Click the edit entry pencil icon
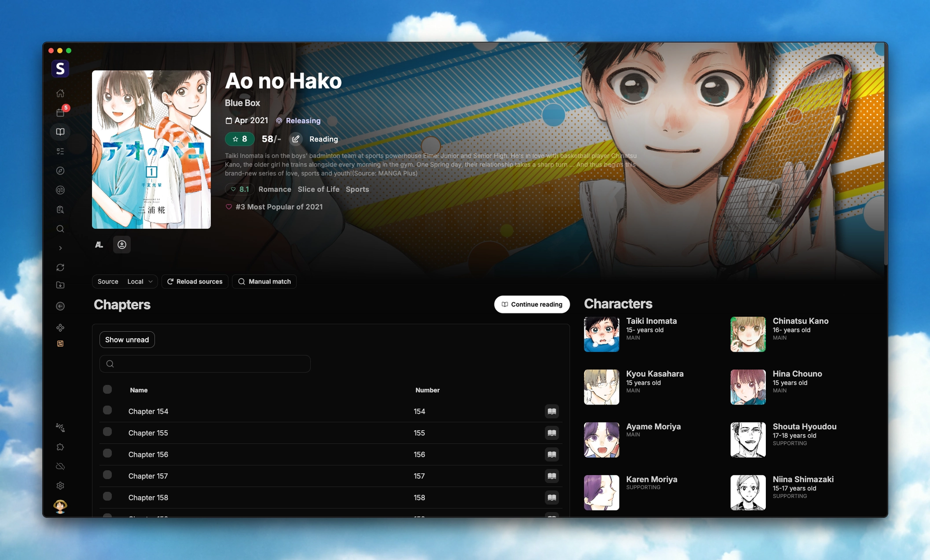 [x=295, y=139]
